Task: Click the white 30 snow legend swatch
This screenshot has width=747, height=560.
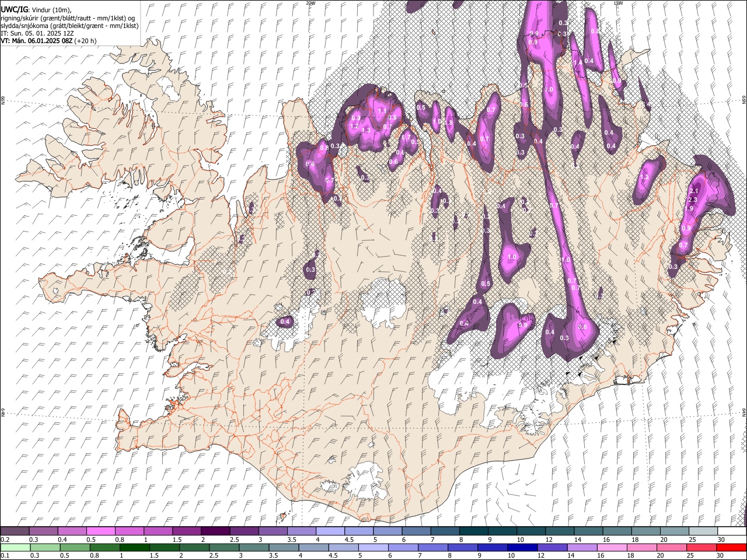Action: pyautogui.click(x=732, y=531)
